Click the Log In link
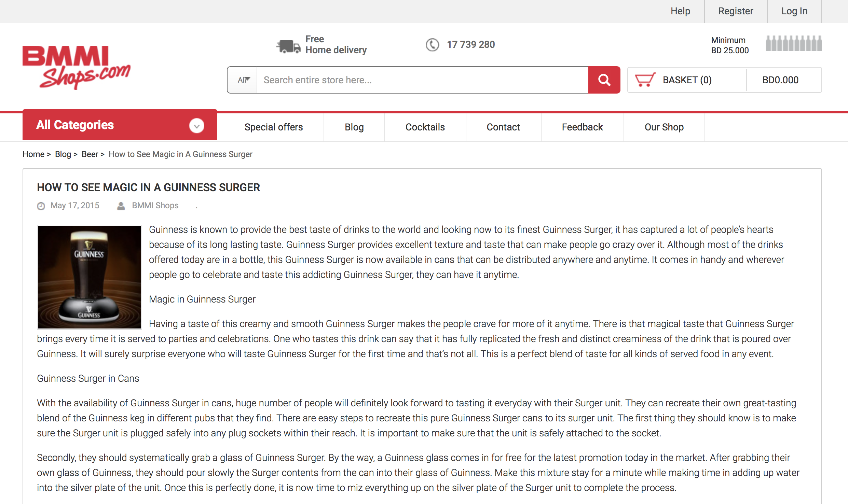 click(794, 11)
